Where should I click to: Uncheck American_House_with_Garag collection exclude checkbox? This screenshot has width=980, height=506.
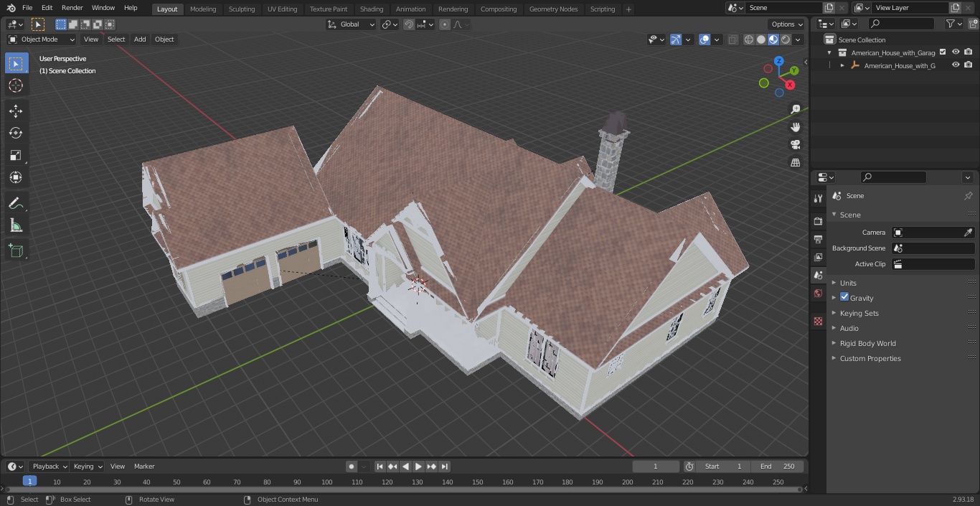point(943,52)
